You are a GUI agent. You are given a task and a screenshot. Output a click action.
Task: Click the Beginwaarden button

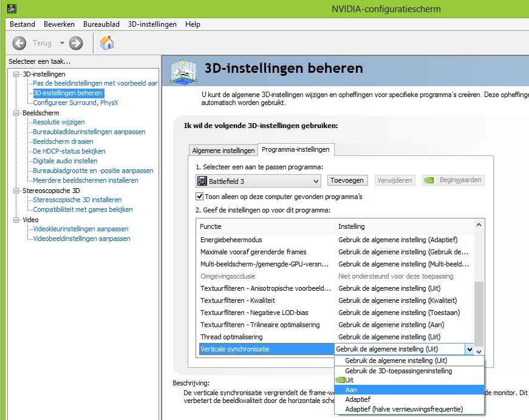click(x=453, y=180)
